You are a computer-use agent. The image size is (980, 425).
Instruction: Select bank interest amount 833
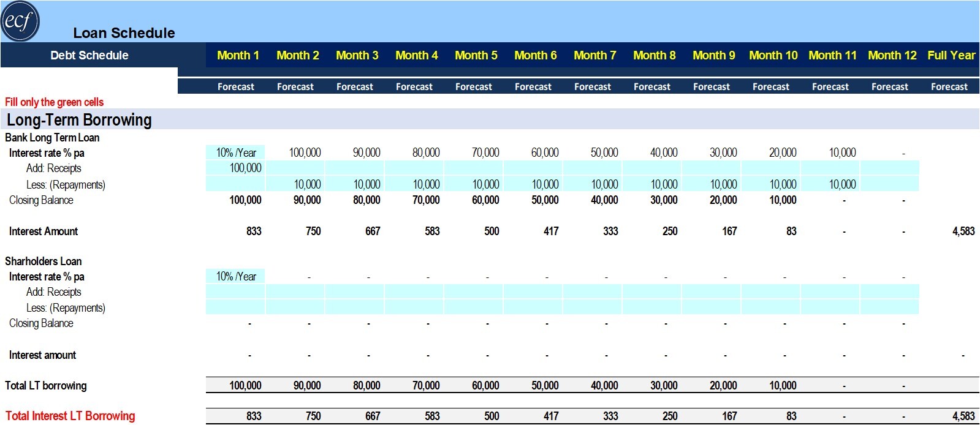(x=254, y=231)
